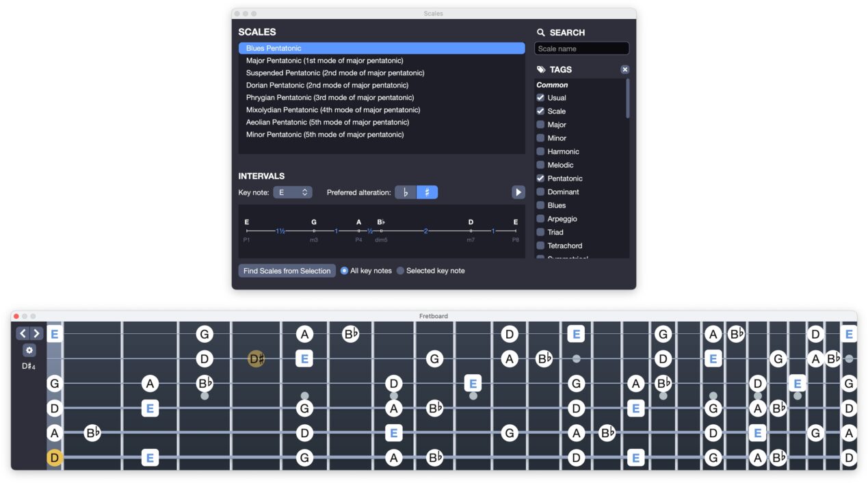
Task: Click the Scale name search field
Action: tap(581, 48)
